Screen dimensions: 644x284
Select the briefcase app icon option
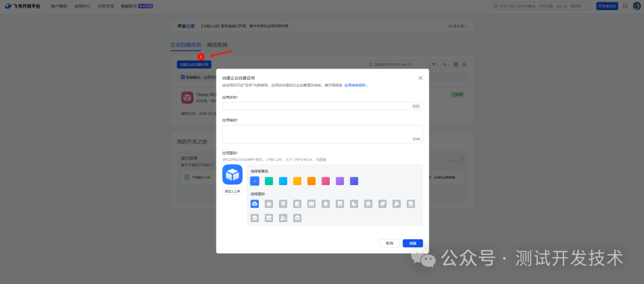pyautogui.click(x=311, y=204)
